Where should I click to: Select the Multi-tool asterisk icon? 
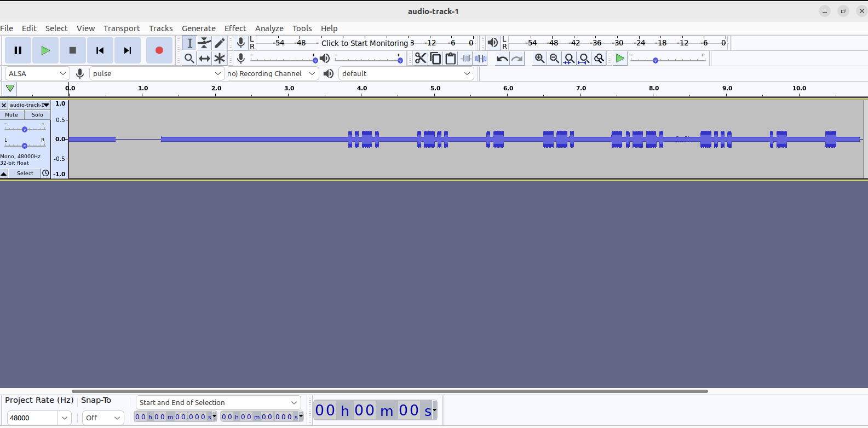220,59
